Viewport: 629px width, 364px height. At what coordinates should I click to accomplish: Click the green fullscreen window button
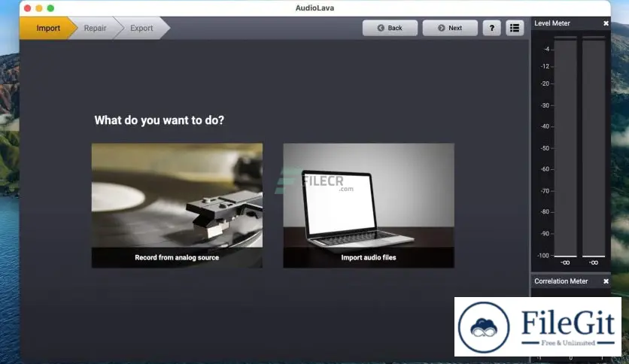(50, 8)
